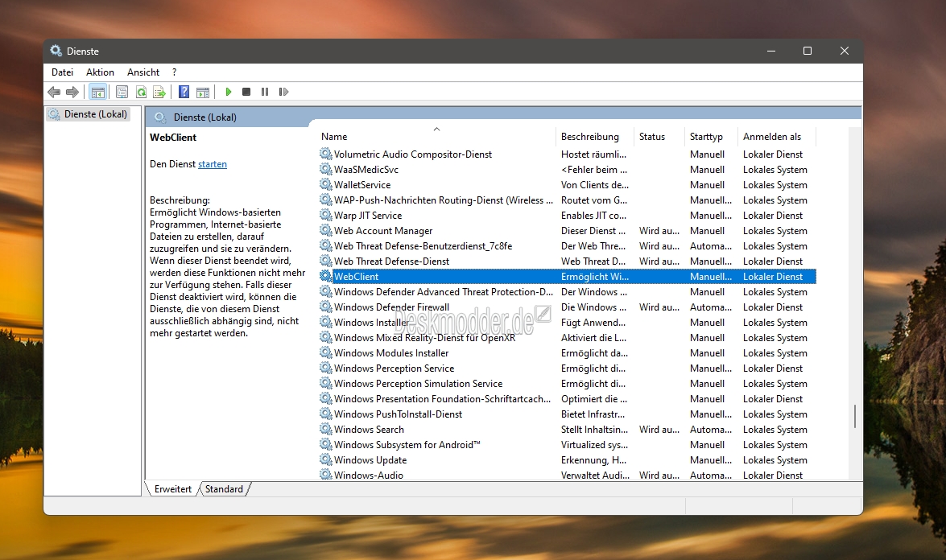Toggle the show/hide action pane button

point(203,93)
